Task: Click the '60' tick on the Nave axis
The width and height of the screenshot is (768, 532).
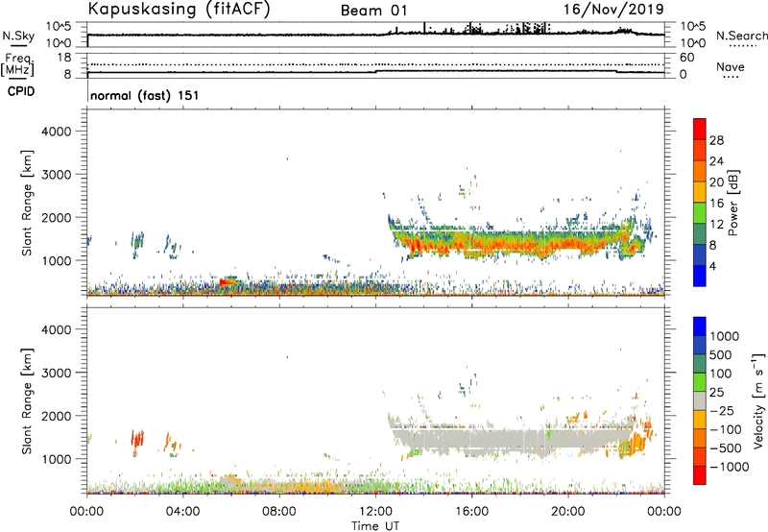Action: [686, 58]
